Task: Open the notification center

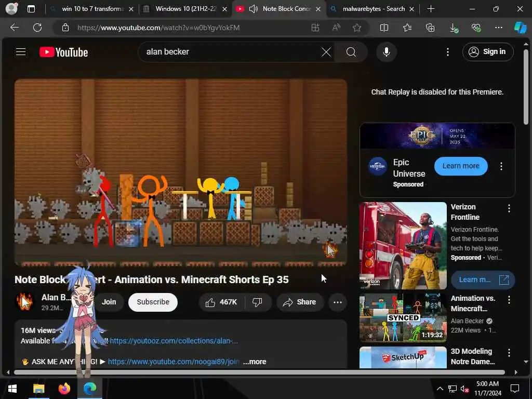Action: tap(515, 389)
